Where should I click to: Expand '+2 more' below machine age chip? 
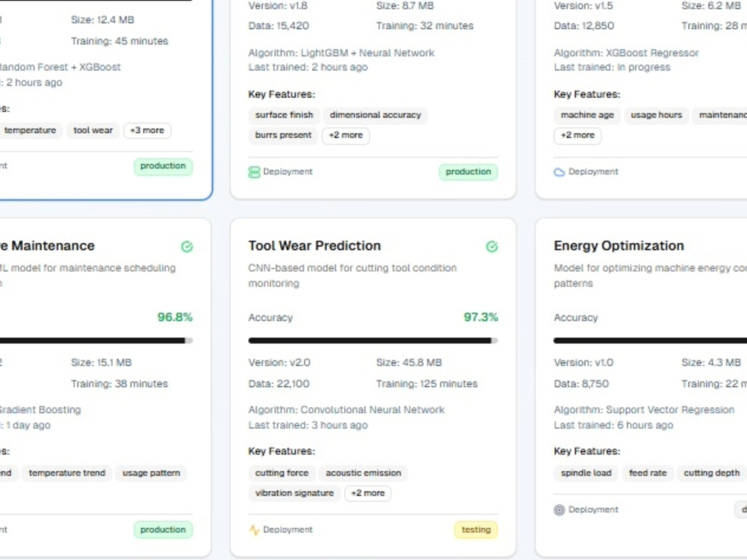tap(577, 135)
